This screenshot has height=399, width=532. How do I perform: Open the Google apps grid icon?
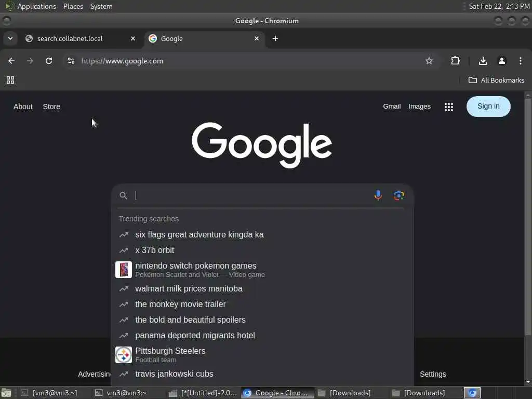coord(448,107)
